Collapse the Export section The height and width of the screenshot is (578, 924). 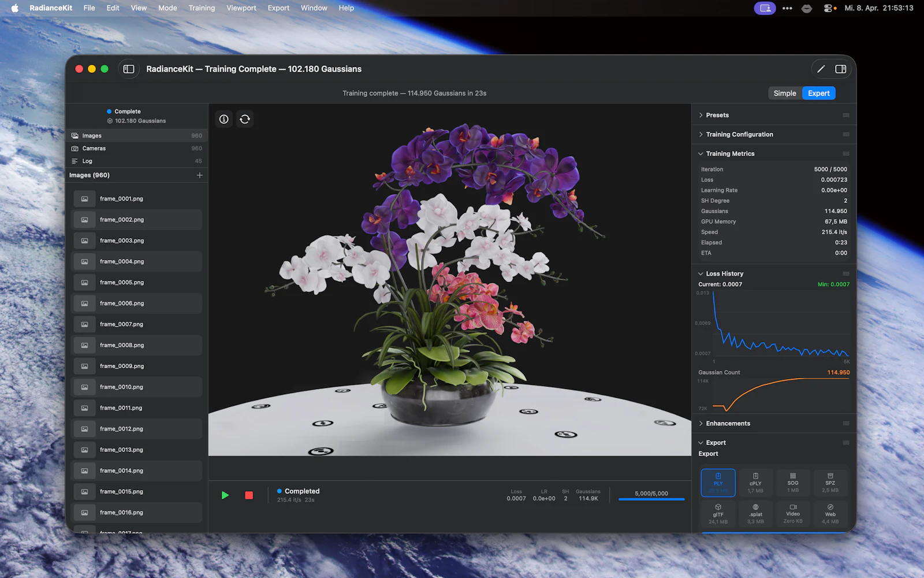pyautogui.click(x=701, y=443)
